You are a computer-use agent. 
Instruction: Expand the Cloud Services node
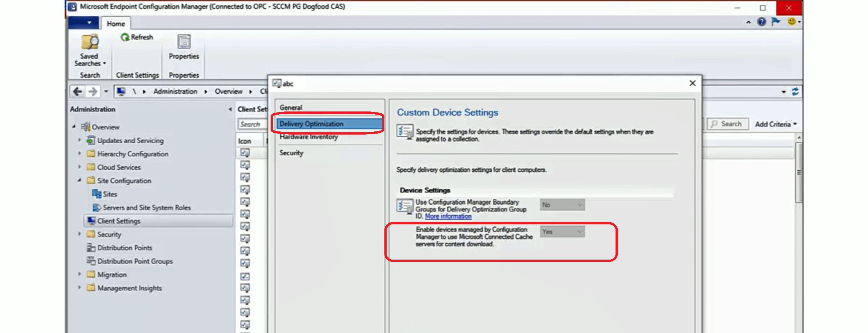pos(79,167)
